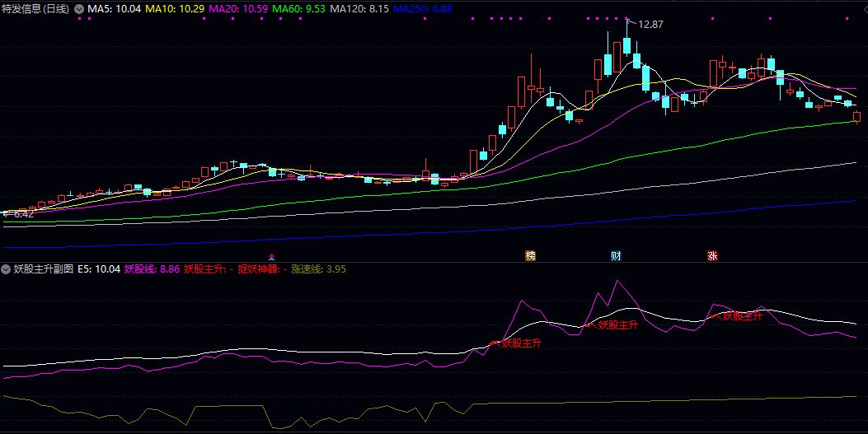
Task: Click the 6.42 low price label
Action: [x=24, y=214]
